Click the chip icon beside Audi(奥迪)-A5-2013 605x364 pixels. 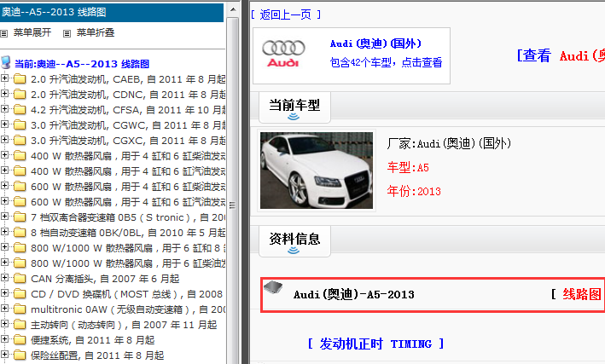pos(273,287)
